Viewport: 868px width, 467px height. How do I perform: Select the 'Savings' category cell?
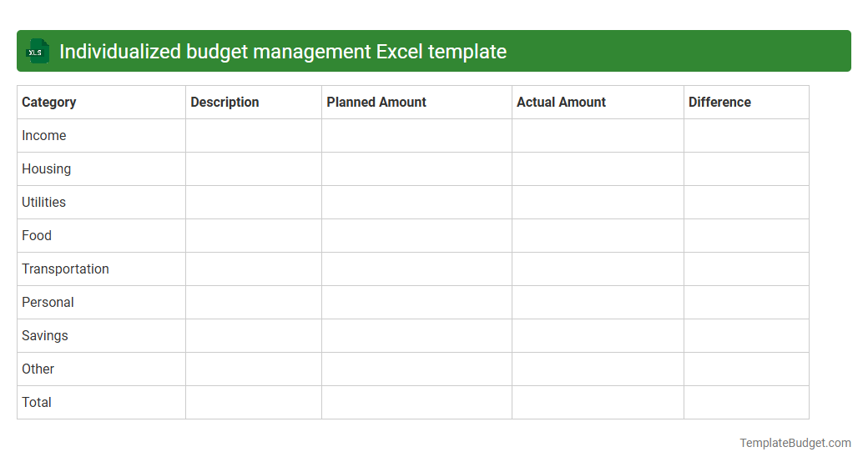pos(101,336)
